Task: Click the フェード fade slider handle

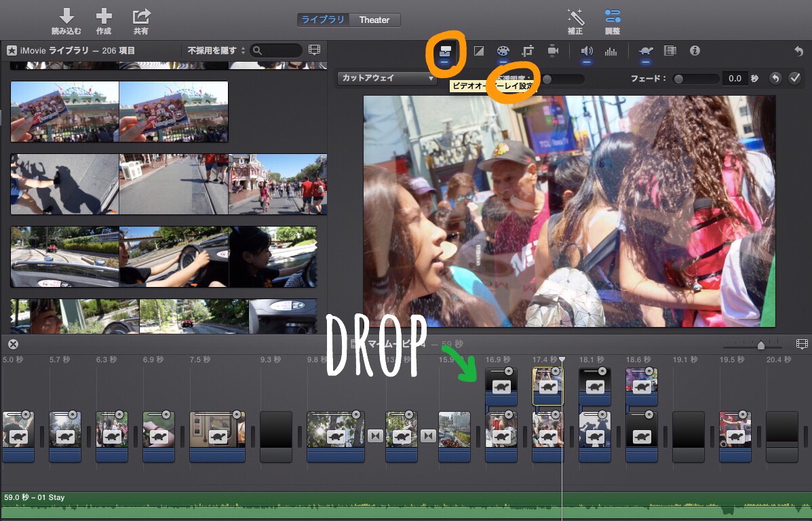Action: 678,79
